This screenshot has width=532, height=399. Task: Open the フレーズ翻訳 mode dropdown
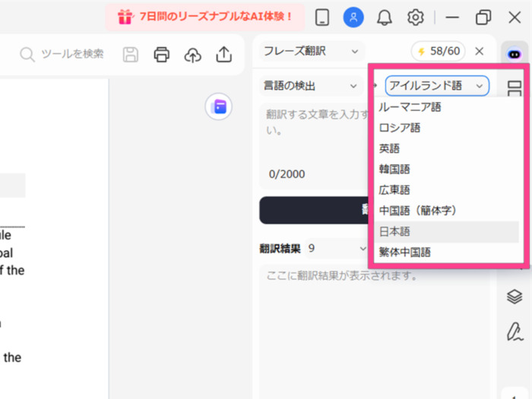click(311, 51)
